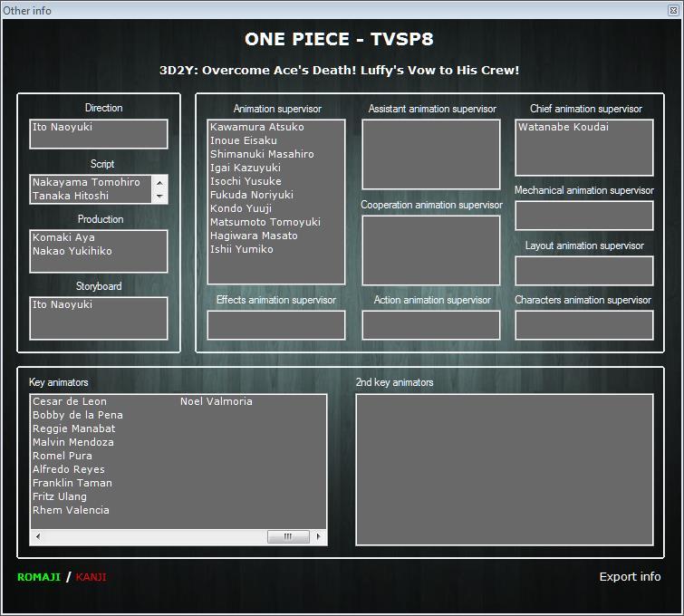Select Komaki Aya in Production list
The height and width of the screenshot is (616, 684).
coord(63,237)
